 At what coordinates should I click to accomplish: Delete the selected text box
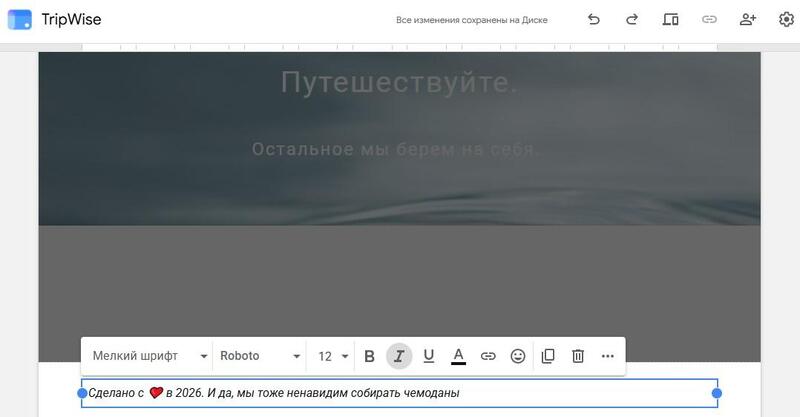(578, 356)
